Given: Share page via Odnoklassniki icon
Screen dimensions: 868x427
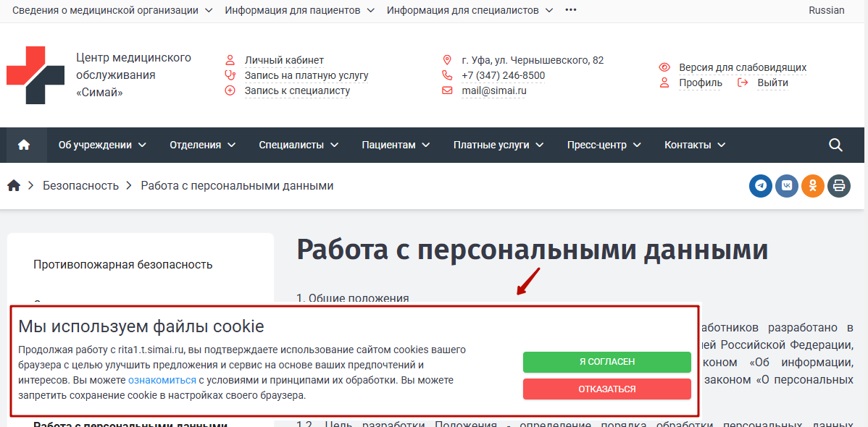Looking at the screenshot, I should [x=812, y=186].
